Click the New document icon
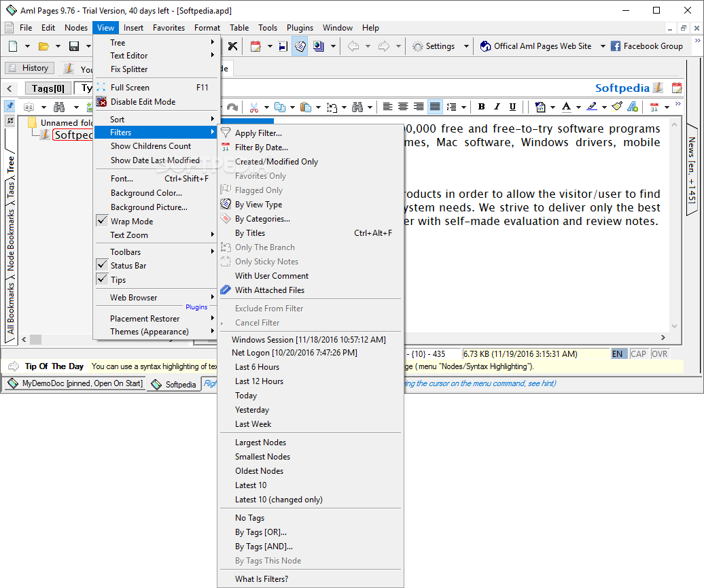Image resolution: width=704 pixels, height=588 pixels. coord(13,46)
